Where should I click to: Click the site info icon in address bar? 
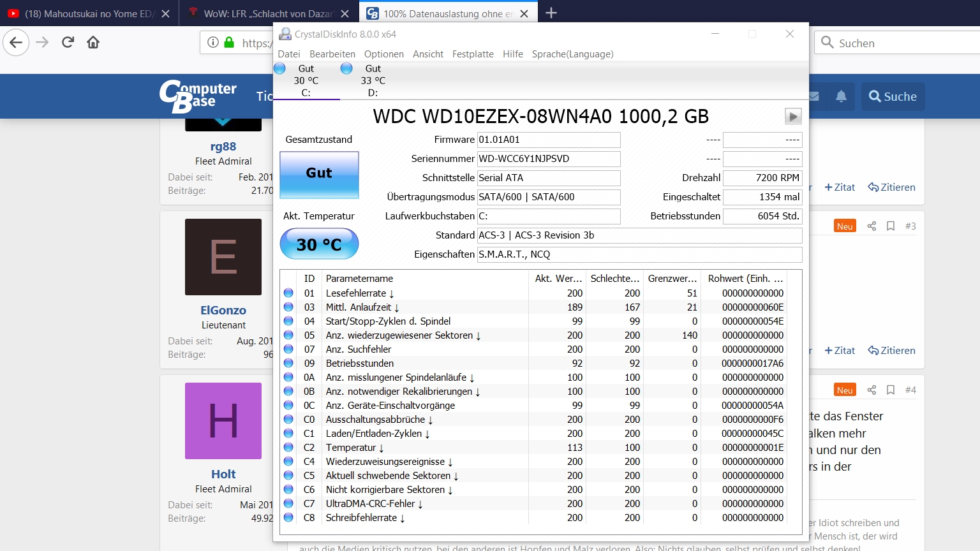(213, 43)
